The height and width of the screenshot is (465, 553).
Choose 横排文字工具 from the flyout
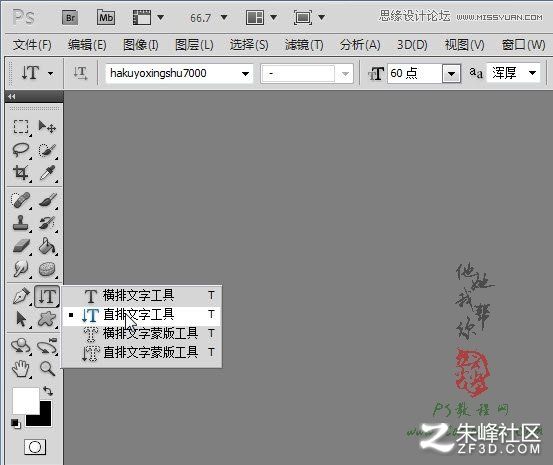142,295
